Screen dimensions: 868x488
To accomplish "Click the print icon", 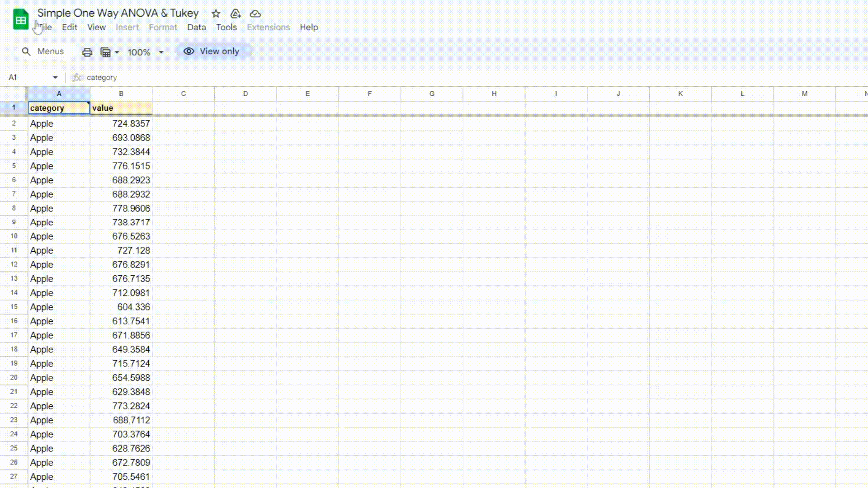I will click(x=87, y=52).
